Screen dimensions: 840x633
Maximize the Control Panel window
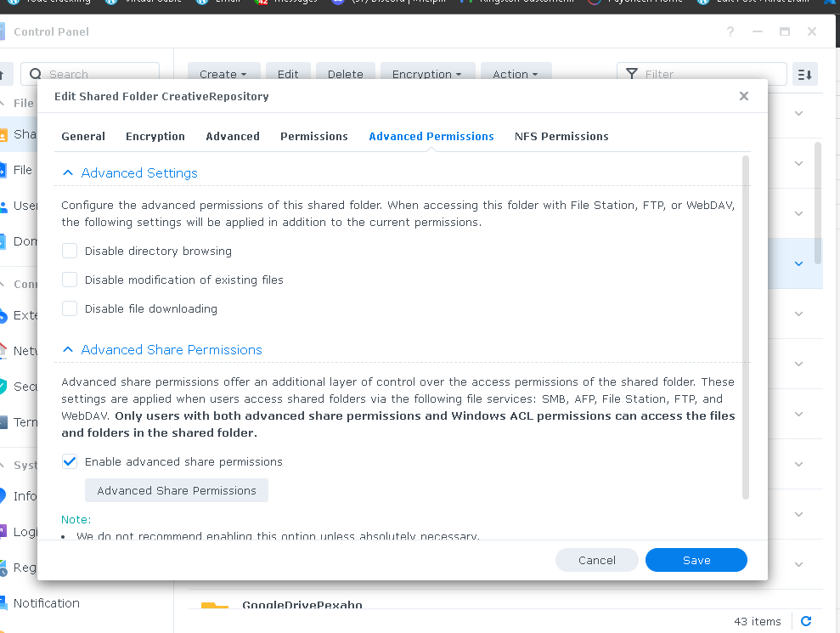[785, 31]
